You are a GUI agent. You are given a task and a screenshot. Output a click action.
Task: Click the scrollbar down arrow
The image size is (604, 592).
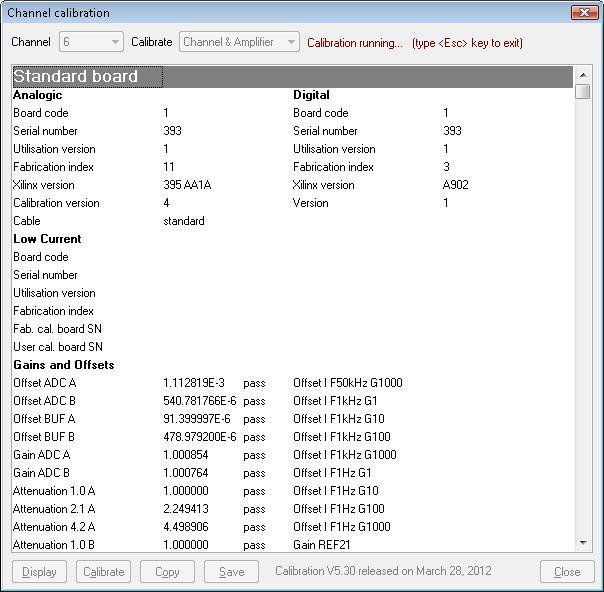pyautogui.click(x=583, y=543)
